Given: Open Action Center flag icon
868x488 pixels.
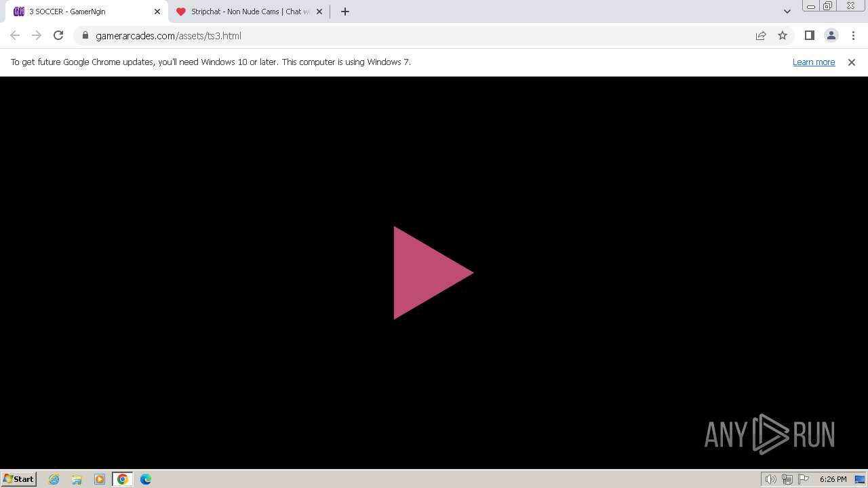Looking at the screenshot, I should tap(804, 479).
